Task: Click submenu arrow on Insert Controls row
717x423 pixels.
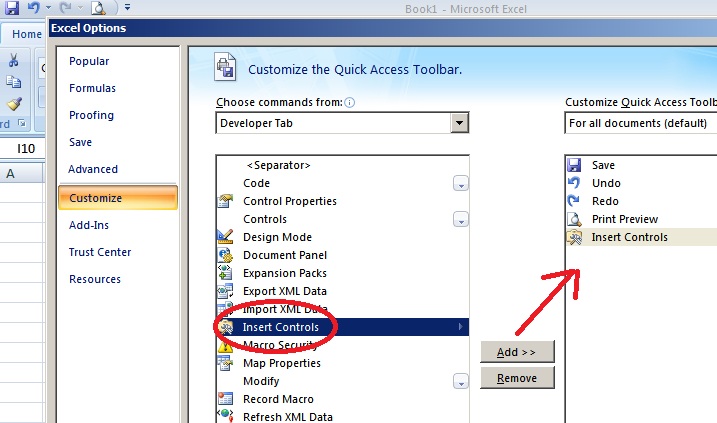Action: pyautogui.click(x=460, y=327)
